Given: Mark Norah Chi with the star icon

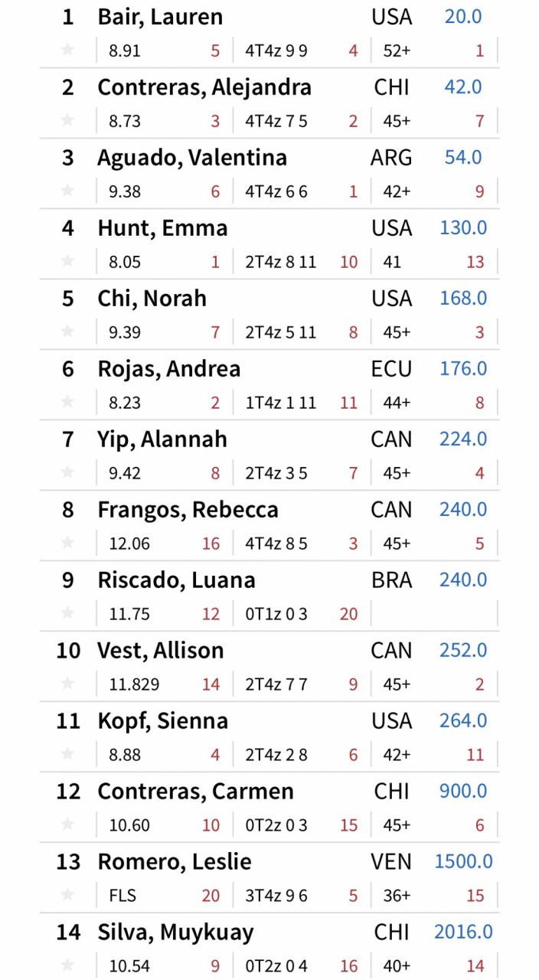Looking at the screenshot, I should click(x=67, y=332).
